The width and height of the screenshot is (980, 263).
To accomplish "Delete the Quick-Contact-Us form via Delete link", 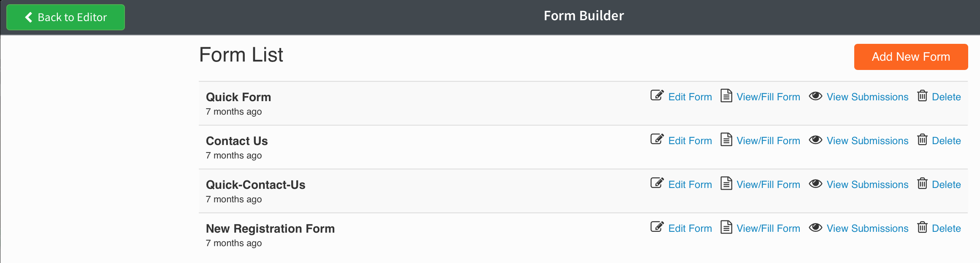I will click(x=946, y=185).
